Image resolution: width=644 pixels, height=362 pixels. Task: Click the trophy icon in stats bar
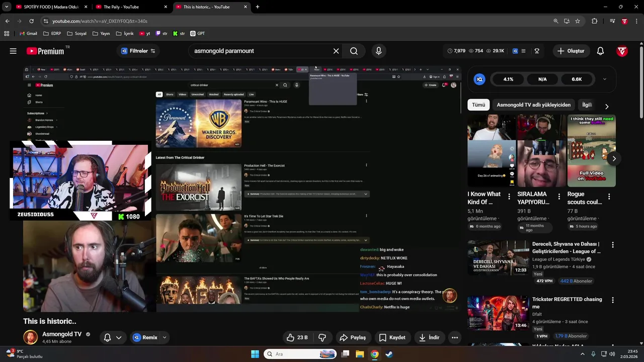tap(537, 51)
